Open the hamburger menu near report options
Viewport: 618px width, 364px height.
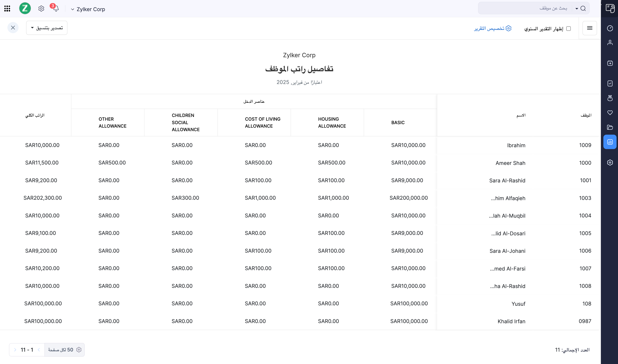click(x=590, y=28)
